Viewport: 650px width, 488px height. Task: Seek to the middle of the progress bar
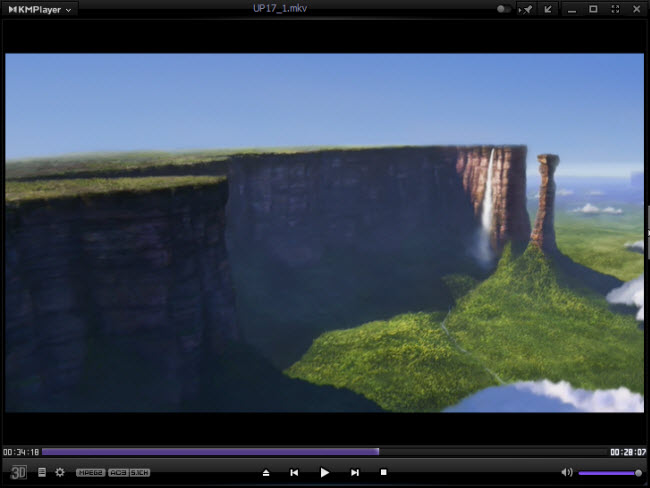point(325,452)
